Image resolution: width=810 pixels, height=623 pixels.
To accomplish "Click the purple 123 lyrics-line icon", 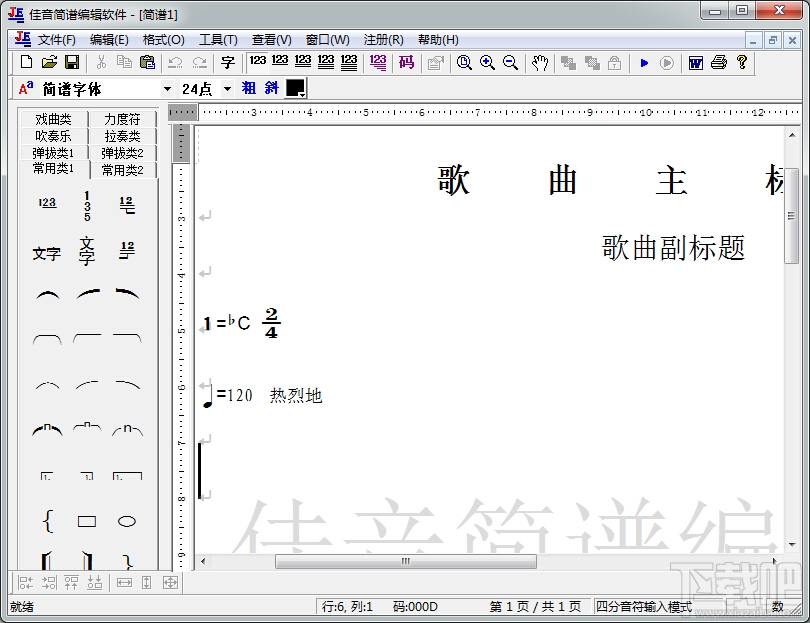I will click(x=378, y=63).
